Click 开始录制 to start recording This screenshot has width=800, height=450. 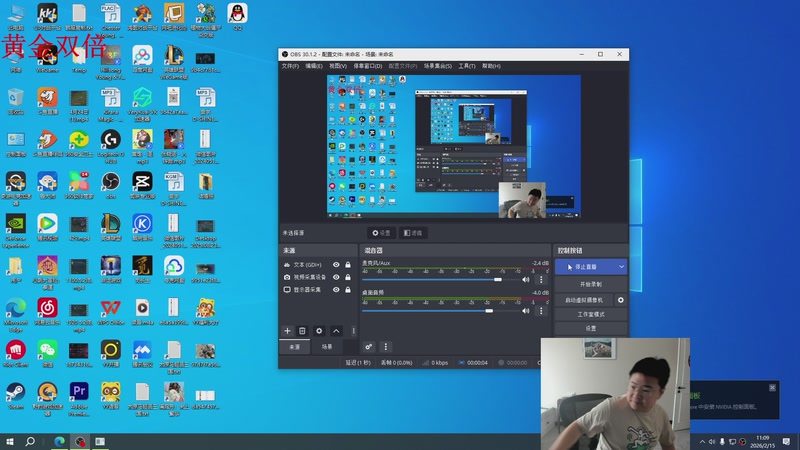(590, 284)
